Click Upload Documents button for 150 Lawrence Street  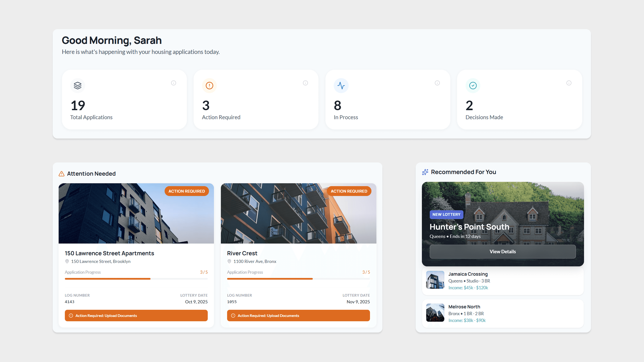(x=136, y=316)
